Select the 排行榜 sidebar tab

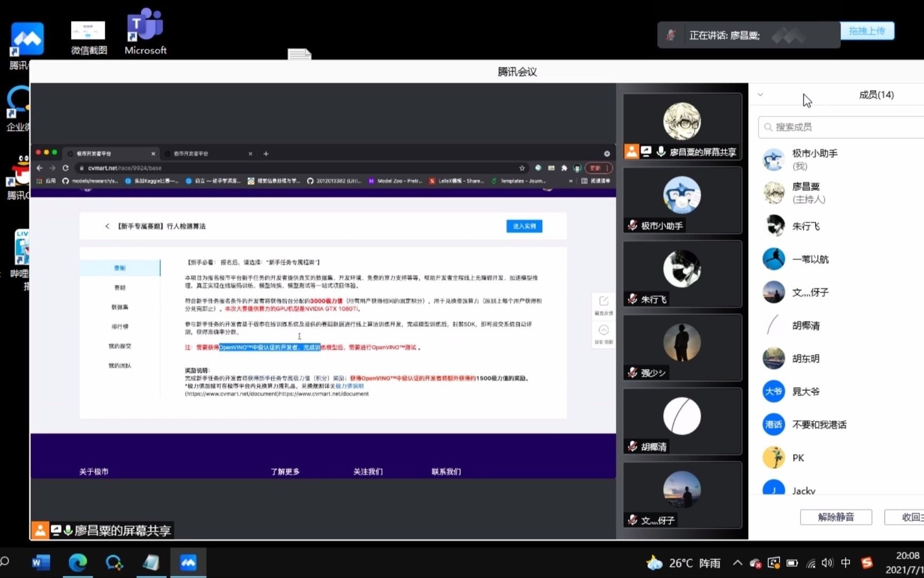pyautogui.click(x=120, y=326)
